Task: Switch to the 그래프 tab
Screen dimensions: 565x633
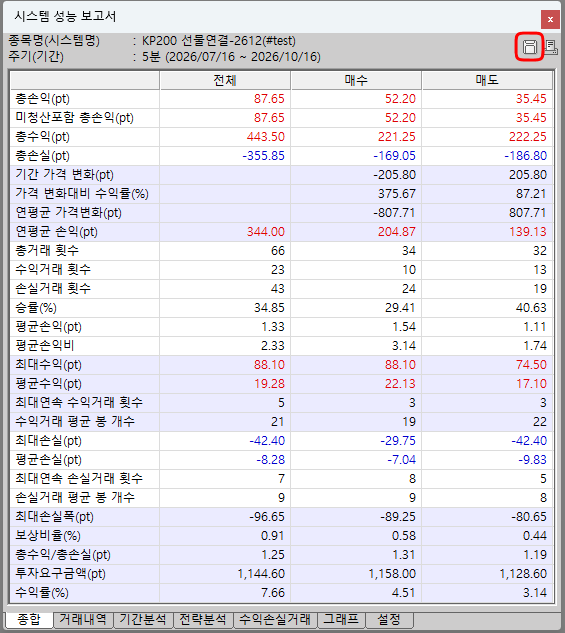Action: pyautogui.click(x=341, y=619)
